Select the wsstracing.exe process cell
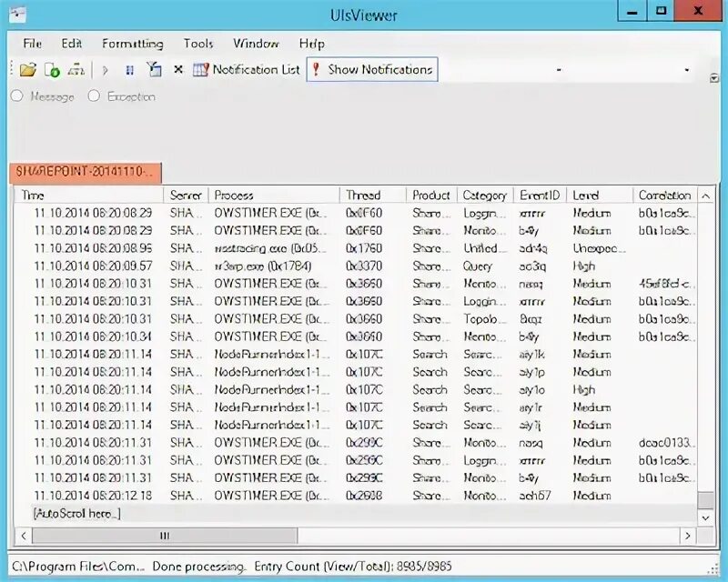 click(271, 248)
